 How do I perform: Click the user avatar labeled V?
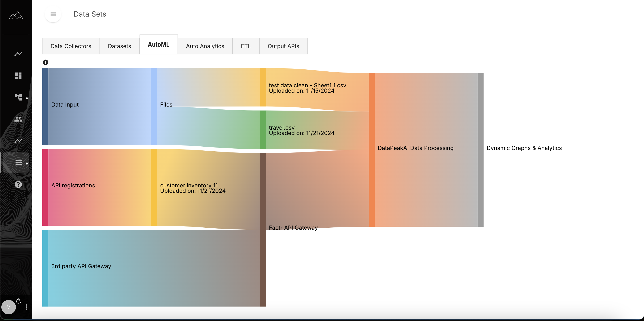9,307
